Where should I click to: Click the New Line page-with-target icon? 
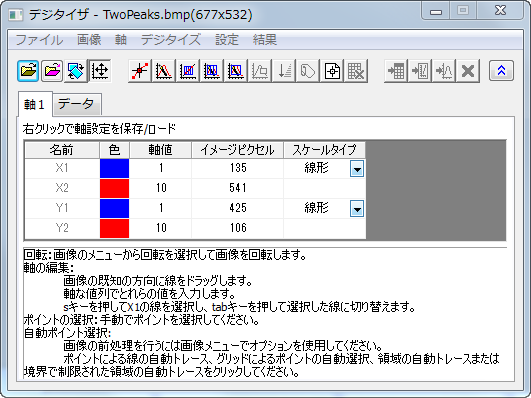(332, 71)
